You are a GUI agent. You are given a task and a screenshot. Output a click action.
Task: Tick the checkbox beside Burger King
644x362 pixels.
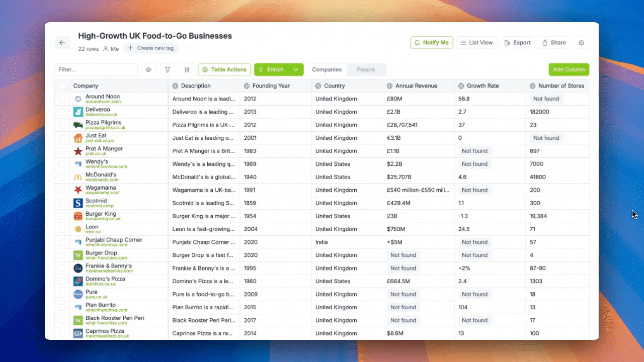[x=62, y=216]
